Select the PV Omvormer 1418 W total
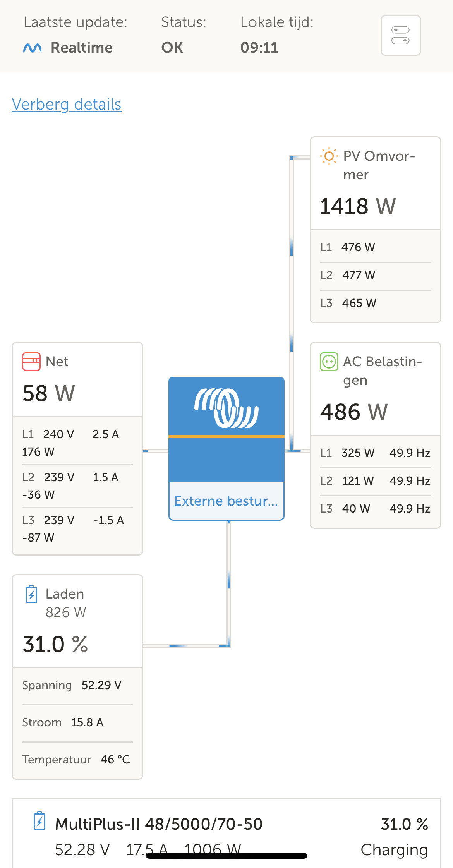Image resolution: width=453 pixels, height=868 pixels. click(x=358, y=206)
